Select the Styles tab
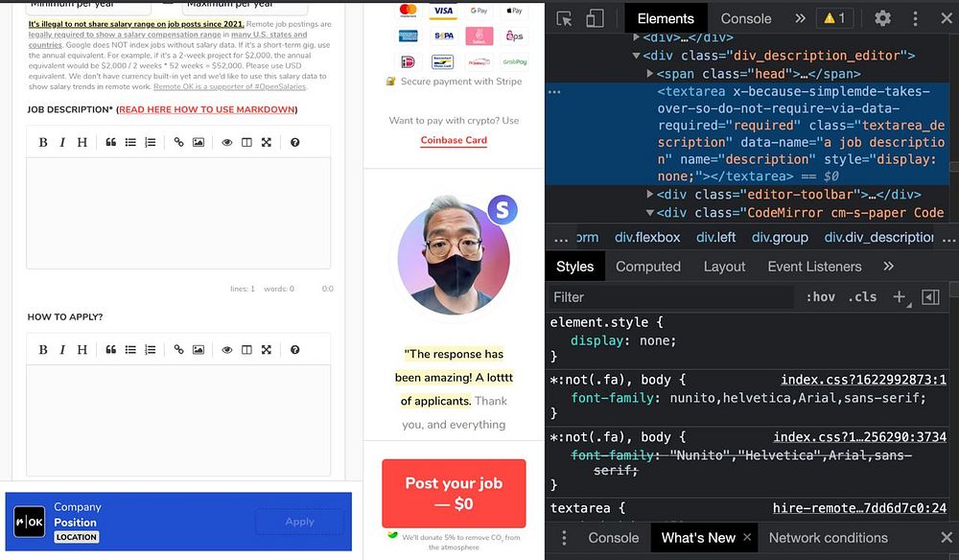The width and height of the screenshot is (959, 560). coord(574,267)
